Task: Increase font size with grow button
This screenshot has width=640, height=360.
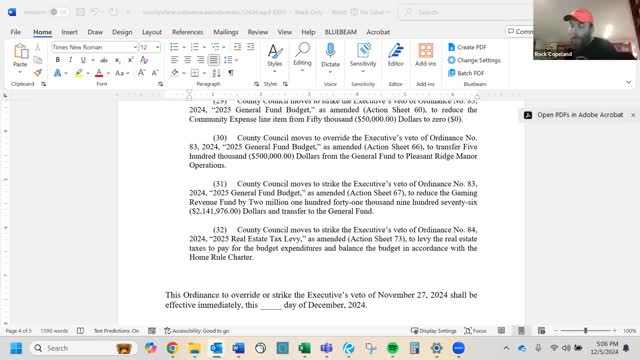Action: (x=141, y=73)
